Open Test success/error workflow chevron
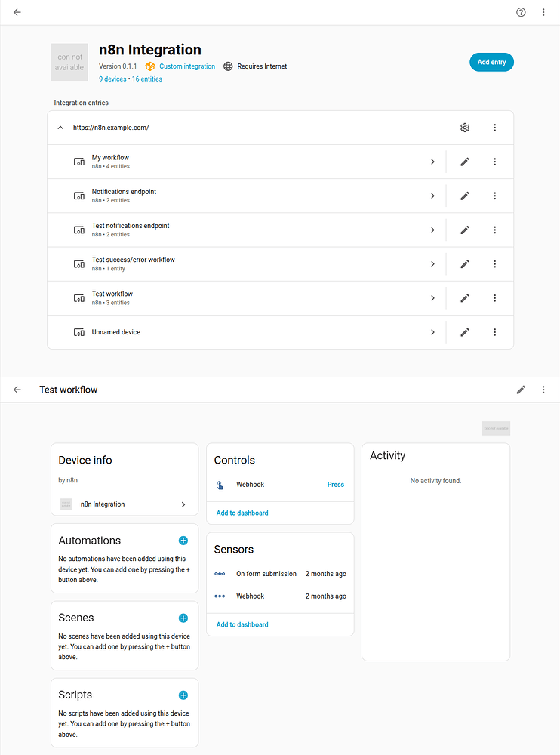This screenshot has height=755, width=560. 432,263
